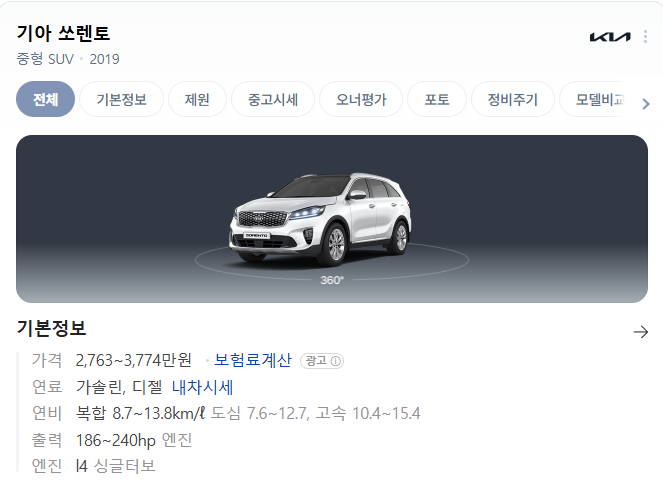Screen dimensions: 663x489
Task: View the 정비주기 tab
Action: (512, 99)
